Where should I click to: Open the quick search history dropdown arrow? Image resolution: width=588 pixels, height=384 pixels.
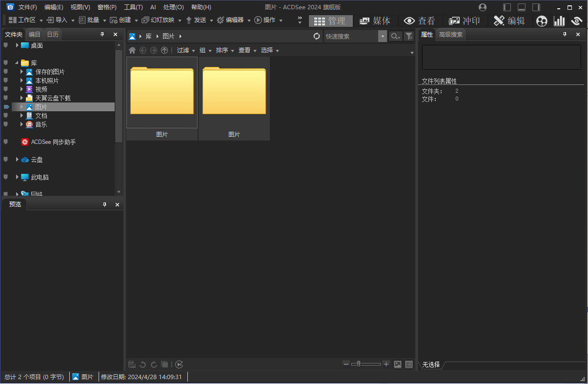pos(383,36)
